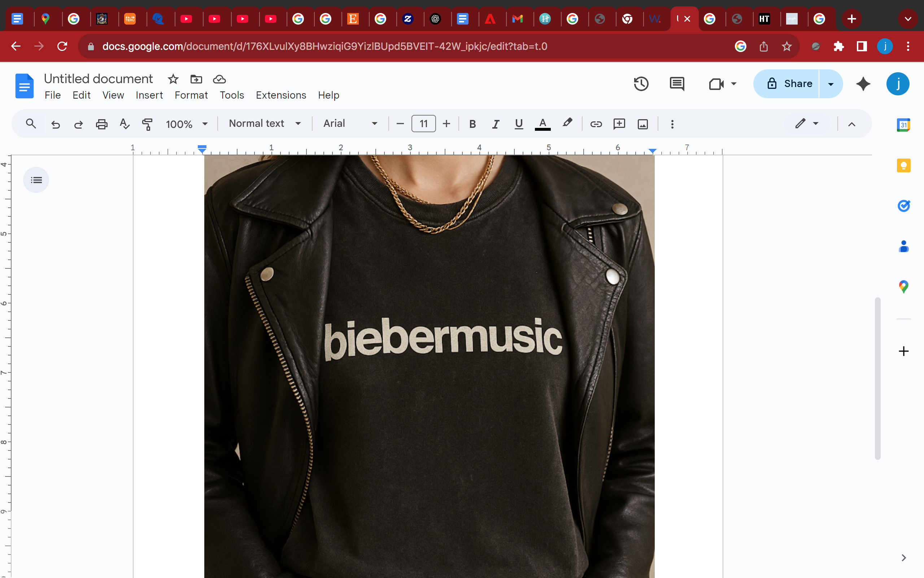The image size is (924, 578).
Task: Open the Chrome extensions puzzle icon
Action: [x=838, y=46]
